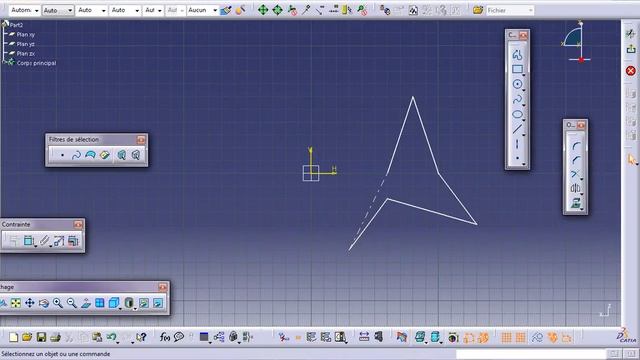The width and height of the screenshot is (640, 360).
Task: Click the What's This help icon
Action: coord(141,337)
